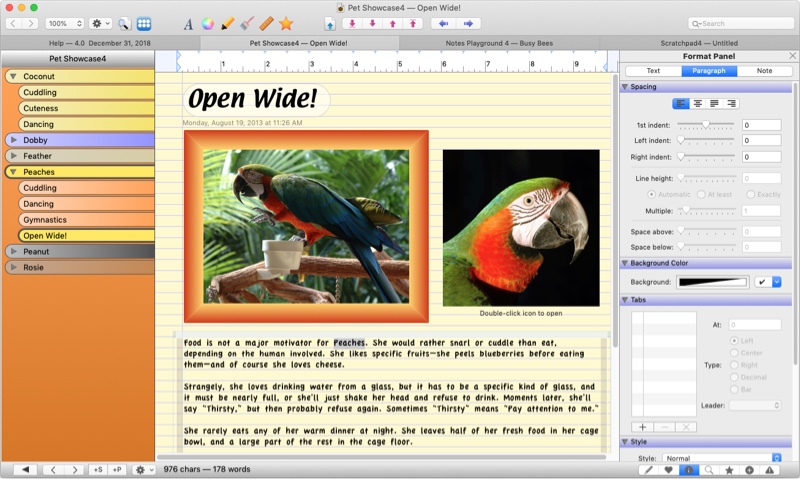The height and width of the screenshot is (479, 800).
Task: Collapse the Peaches outline entry
Action: pos(13,172)
